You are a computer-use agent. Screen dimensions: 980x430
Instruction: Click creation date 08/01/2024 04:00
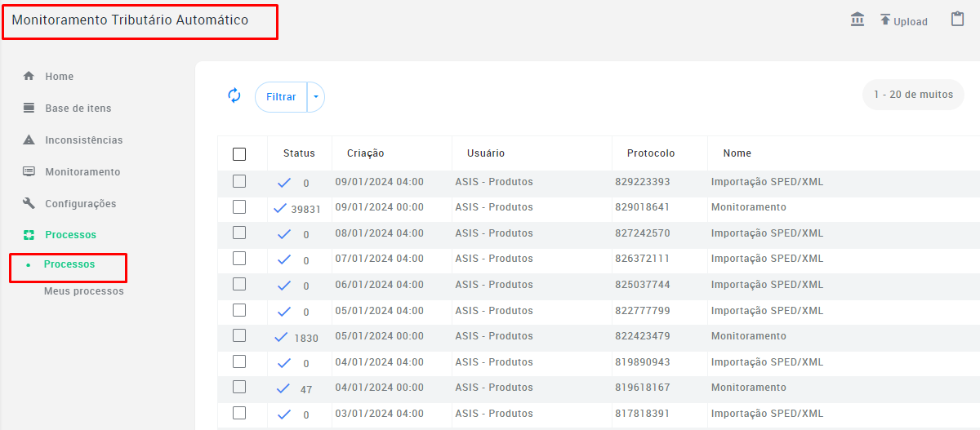(x=379, y=233)
